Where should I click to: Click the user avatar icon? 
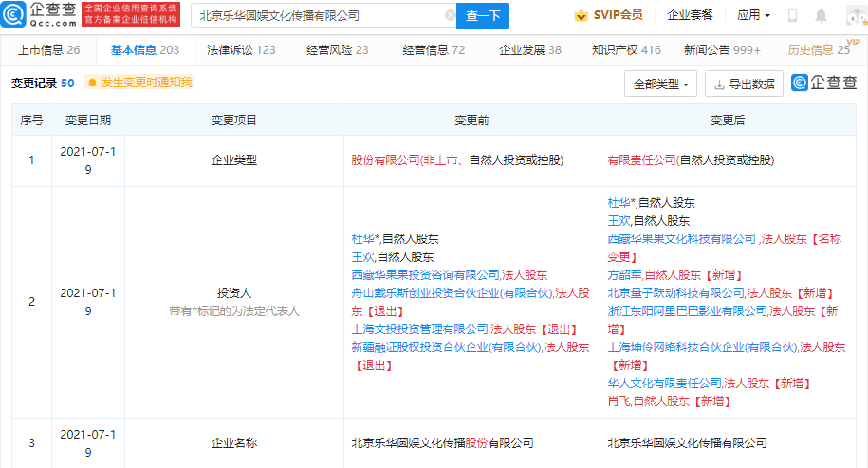click(857, 15)
